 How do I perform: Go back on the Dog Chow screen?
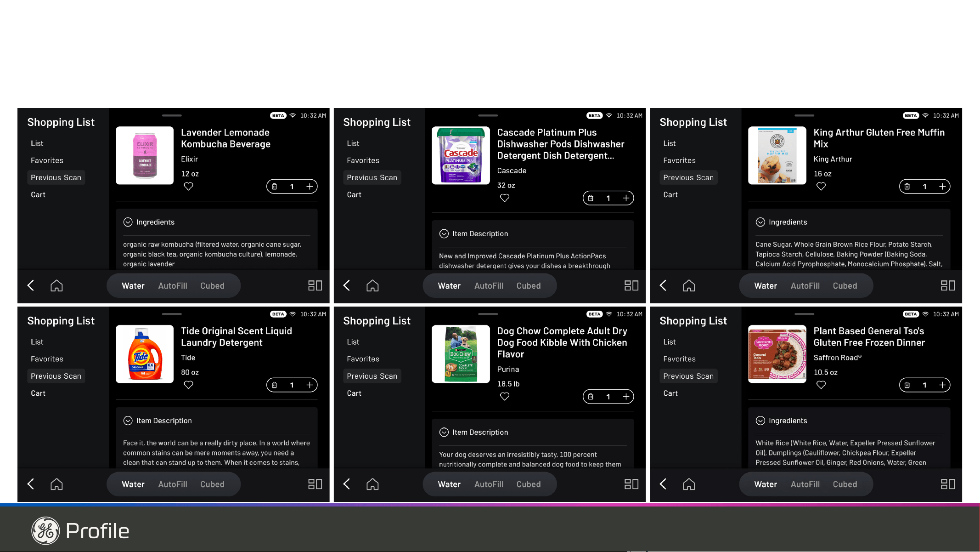pyautogui.click(x=347, y=484)
